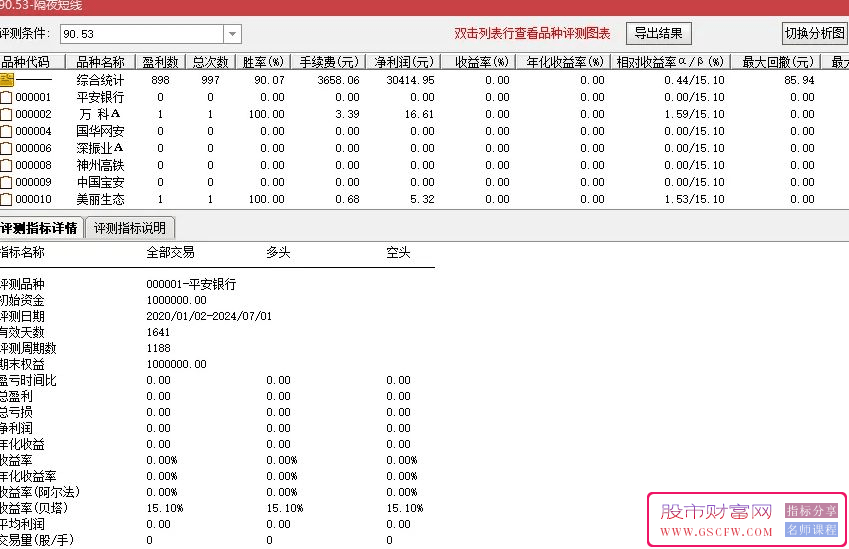Click the document icon for 000010
The height and width of the screenshot is (549, 849).
click(x=6, y=199)
